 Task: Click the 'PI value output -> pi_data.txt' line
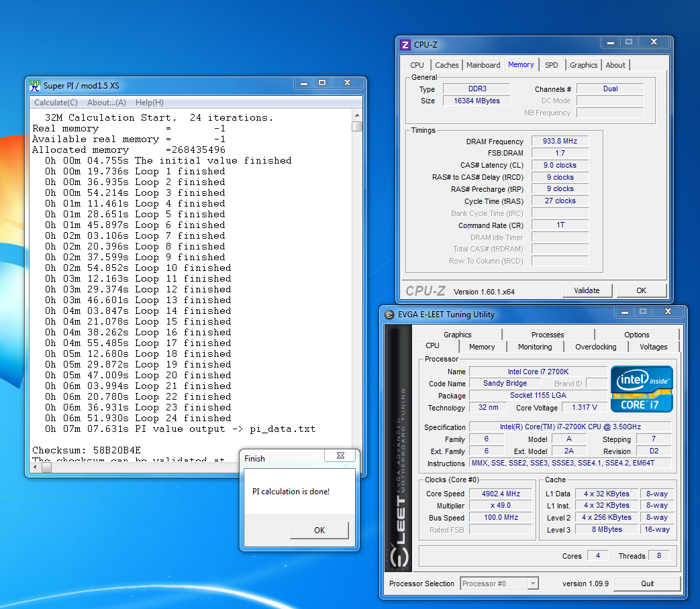(x=181, y=429)
